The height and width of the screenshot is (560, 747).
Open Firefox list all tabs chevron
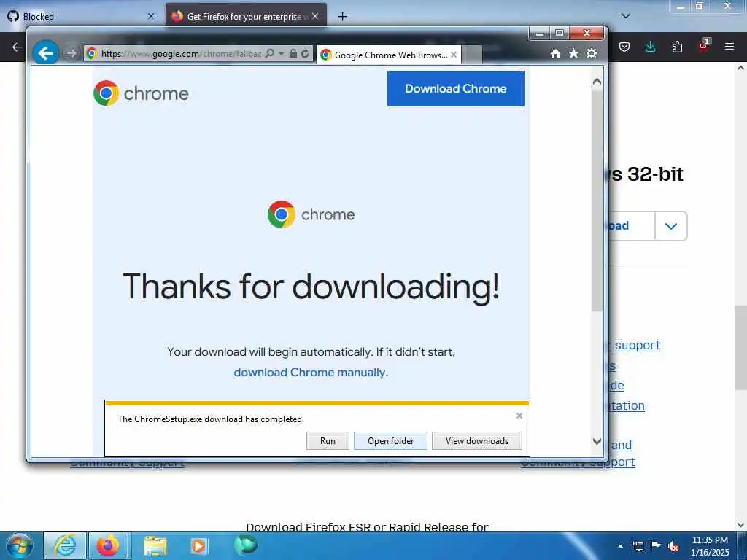626,16
